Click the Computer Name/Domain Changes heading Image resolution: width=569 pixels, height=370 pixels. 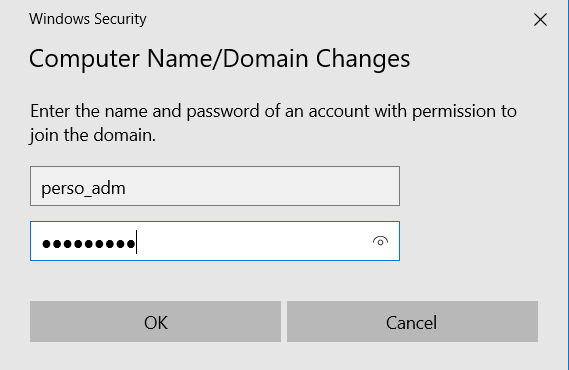click(x=220, y=59)
